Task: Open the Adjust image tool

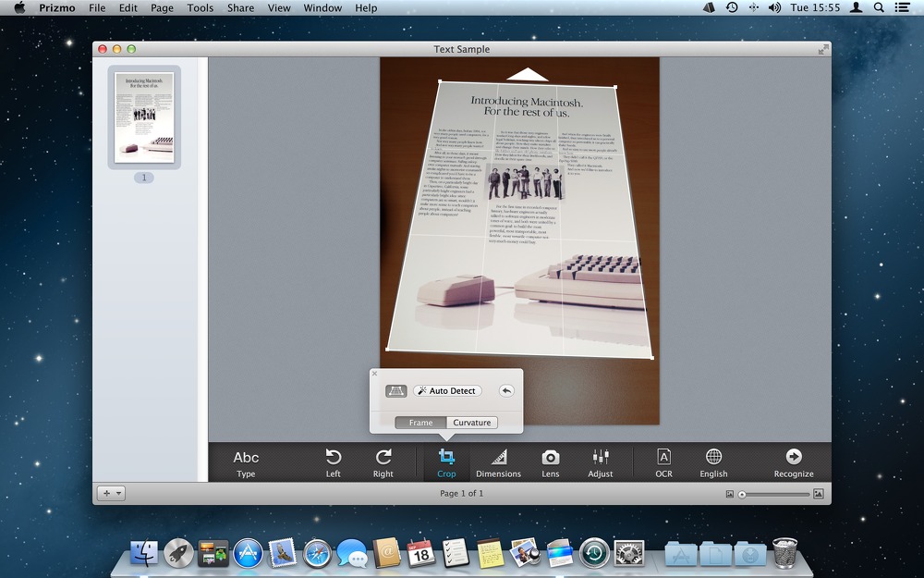Action: (601, 463)
